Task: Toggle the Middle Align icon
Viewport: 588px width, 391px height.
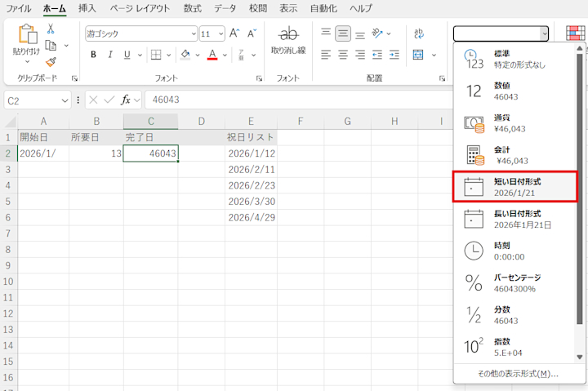Action: click(343, 33)
